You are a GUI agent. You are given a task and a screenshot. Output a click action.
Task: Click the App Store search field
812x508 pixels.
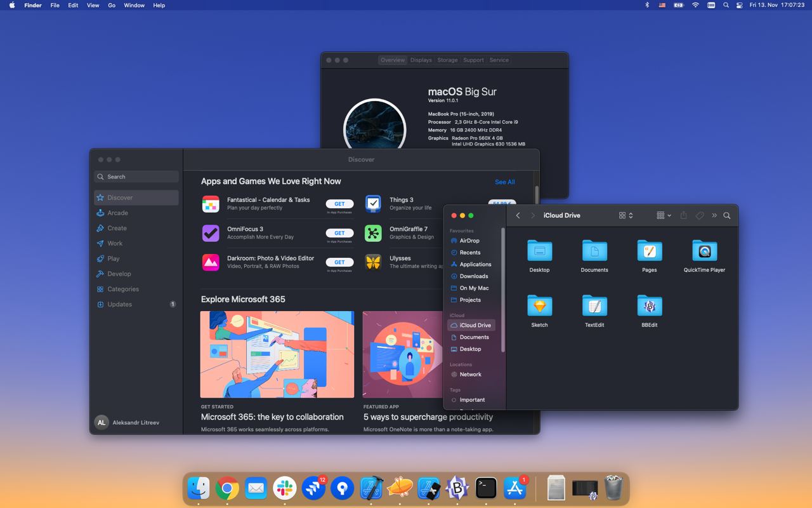(136, 177)
